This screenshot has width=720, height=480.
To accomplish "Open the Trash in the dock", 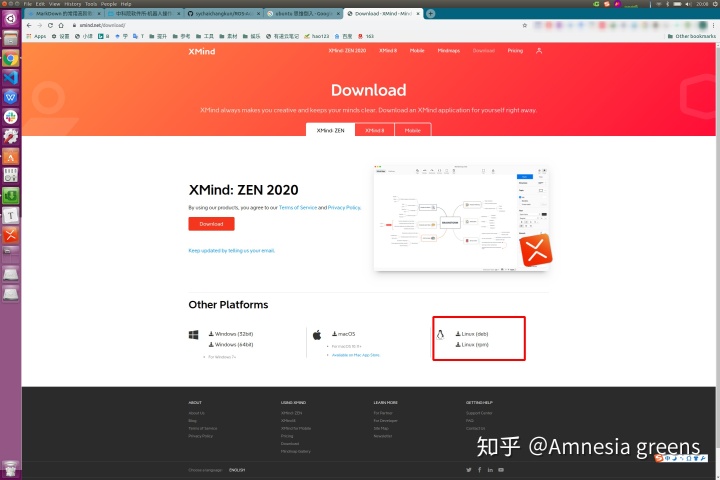I will pyautogui.click(x=10, y=469).
